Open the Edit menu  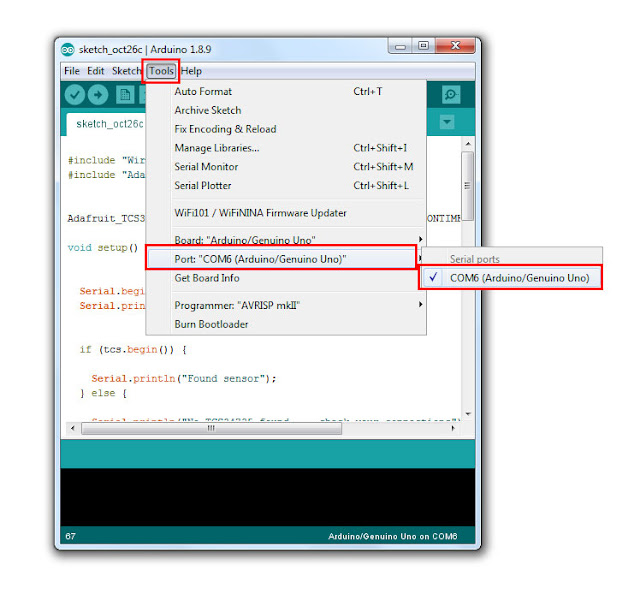click(96, 71)
